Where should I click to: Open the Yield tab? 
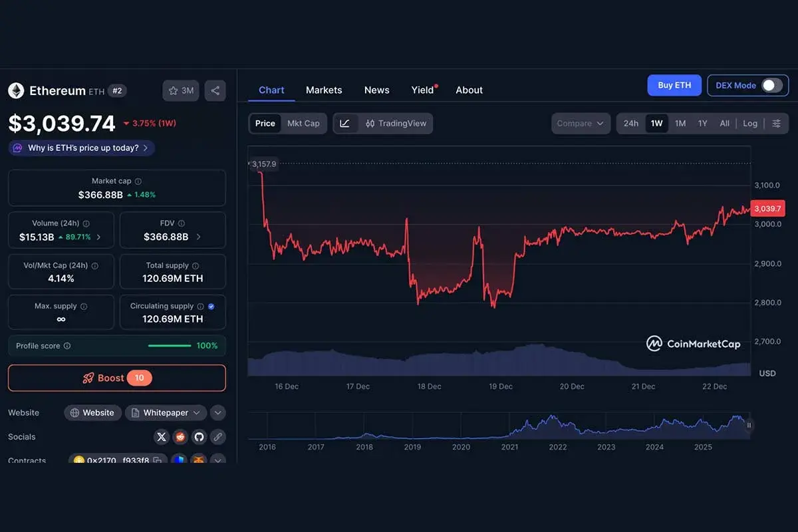(422, 90)
